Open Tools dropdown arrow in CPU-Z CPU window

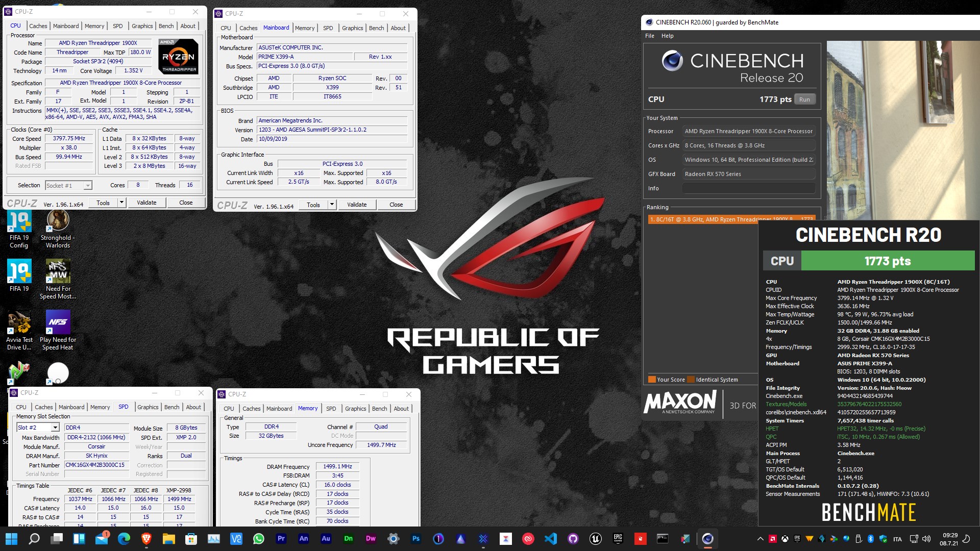(121, 203)
